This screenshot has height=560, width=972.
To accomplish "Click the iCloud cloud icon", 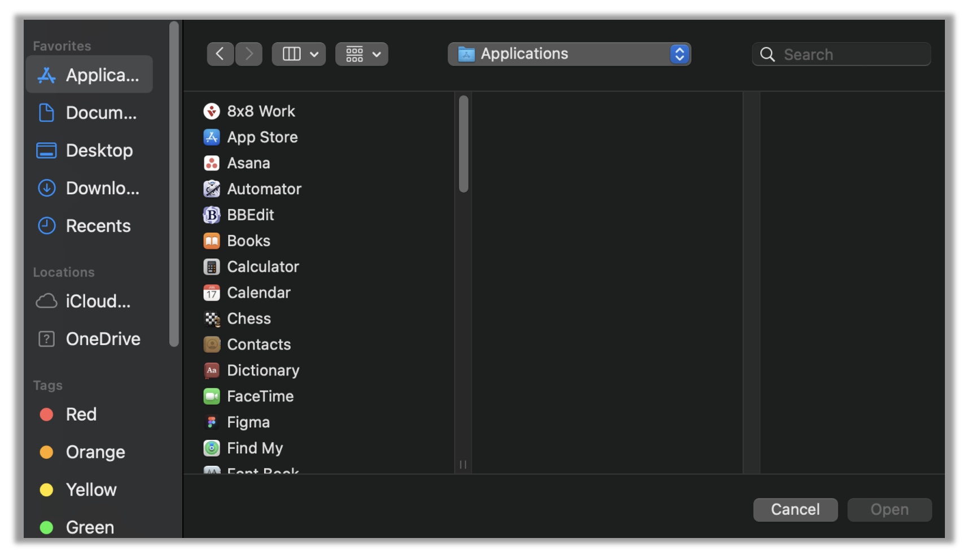I will [46, 301].
